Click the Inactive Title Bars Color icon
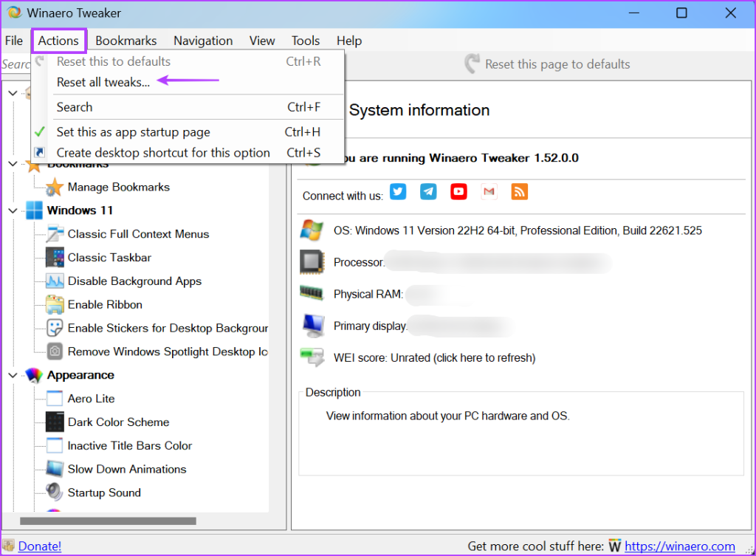This screenshot has width=756, height=556. [55, 445]
